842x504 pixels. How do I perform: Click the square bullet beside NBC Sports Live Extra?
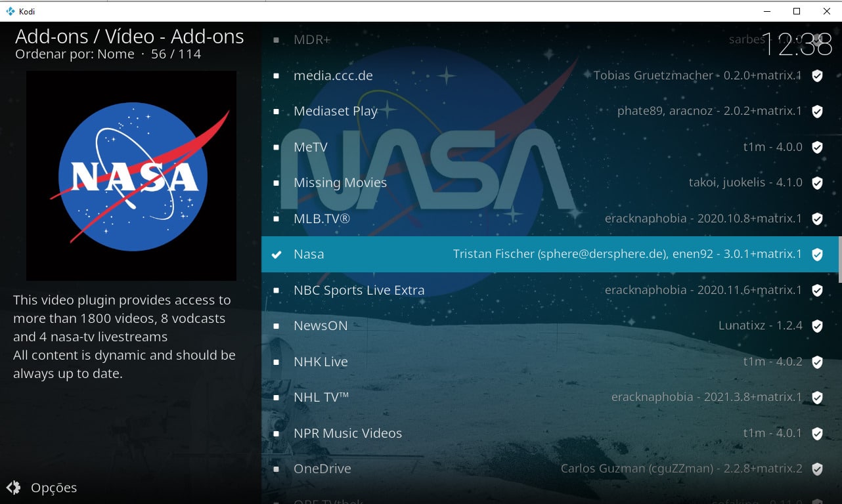[x=277, y=290]
